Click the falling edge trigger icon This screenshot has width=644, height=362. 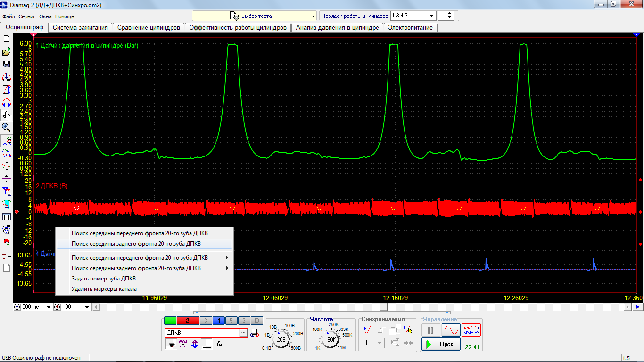coord(395,329)
